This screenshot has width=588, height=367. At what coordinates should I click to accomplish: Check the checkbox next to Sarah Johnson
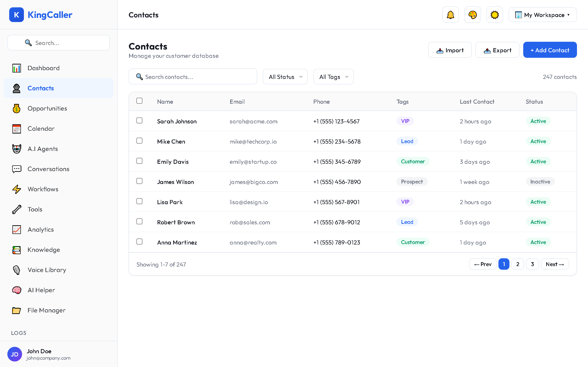coord(139,121)
